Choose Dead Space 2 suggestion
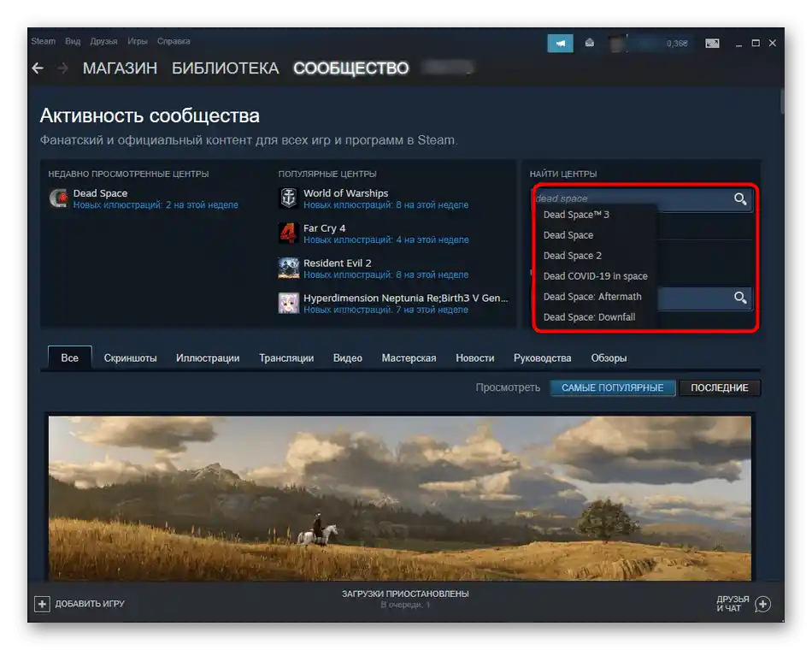The image size is (812, 650). [x=572, y=256]
